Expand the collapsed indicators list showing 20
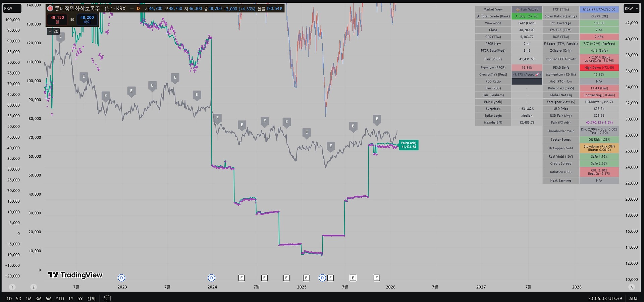 click(x=53, y=31)
